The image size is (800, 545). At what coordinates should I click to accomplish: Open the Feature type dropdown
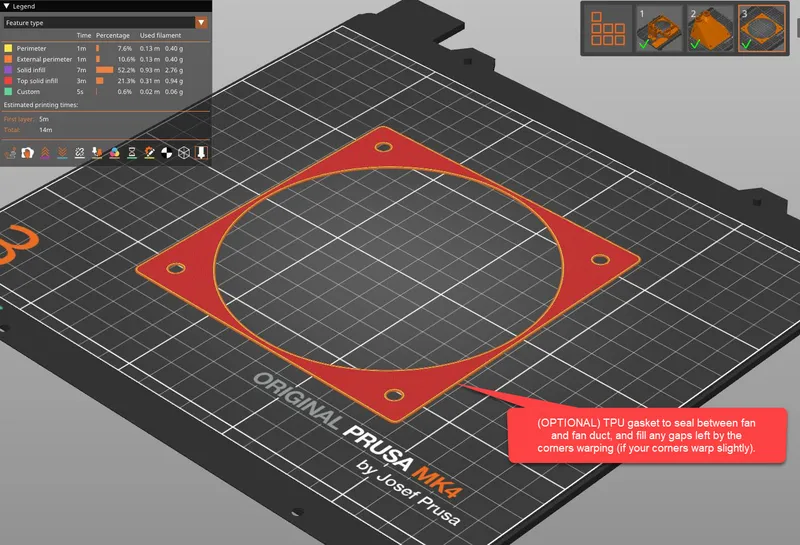pyautogui.click(x=105, y=22)
